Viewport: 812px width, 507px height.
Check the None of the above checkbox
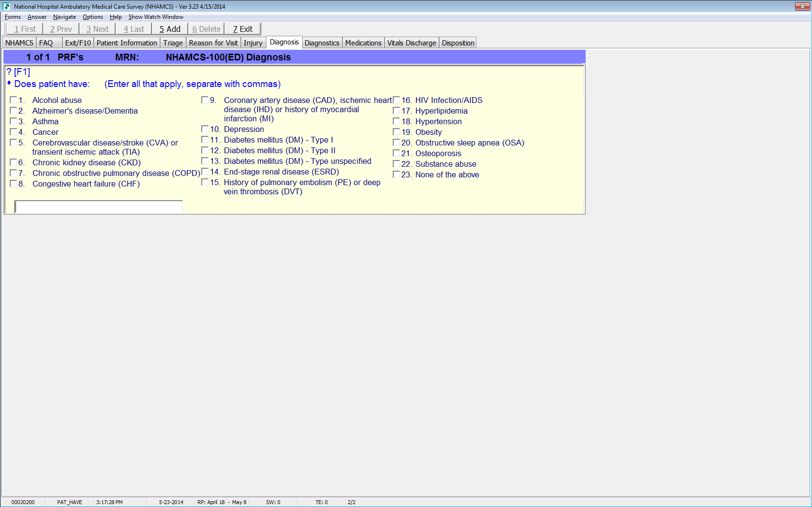point(397,174)
